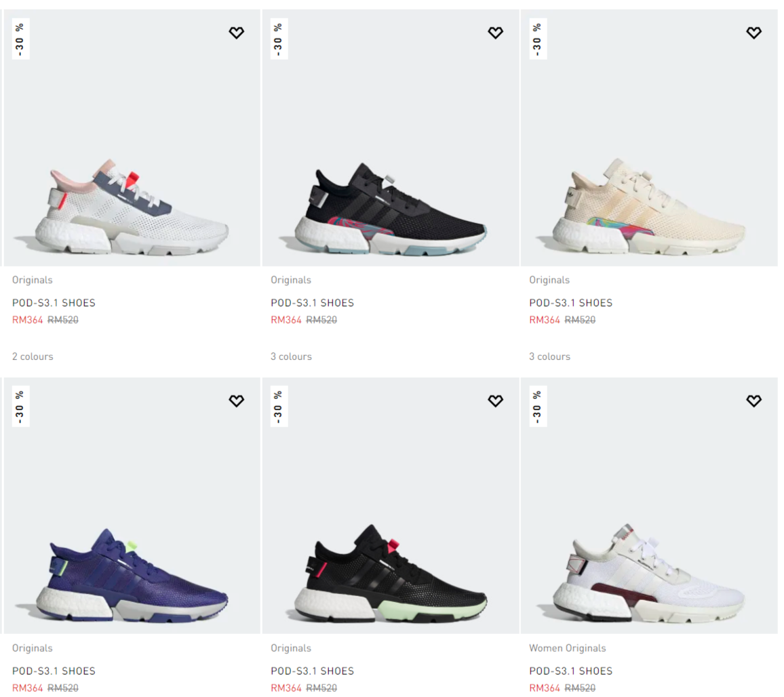Add white-pink POD-S3.1 shoe to wishlist
The height and width of the screenshot is (697, 784).
coord(237,33)
